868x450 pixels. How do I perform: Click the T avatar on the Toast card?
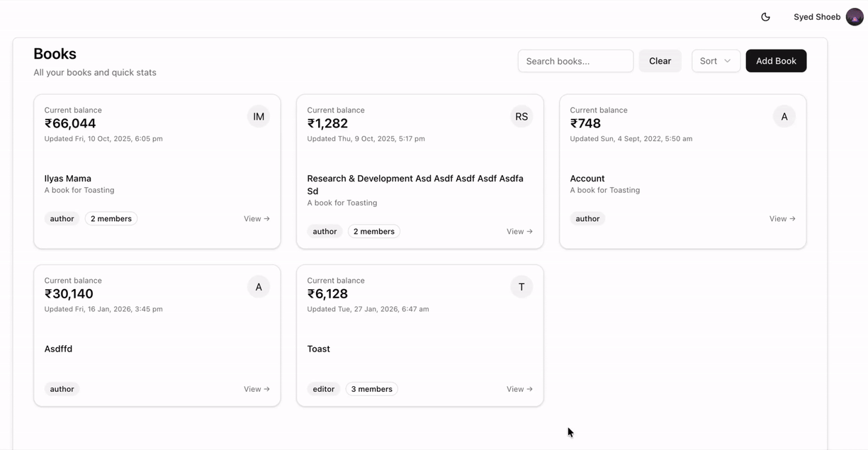522,286
